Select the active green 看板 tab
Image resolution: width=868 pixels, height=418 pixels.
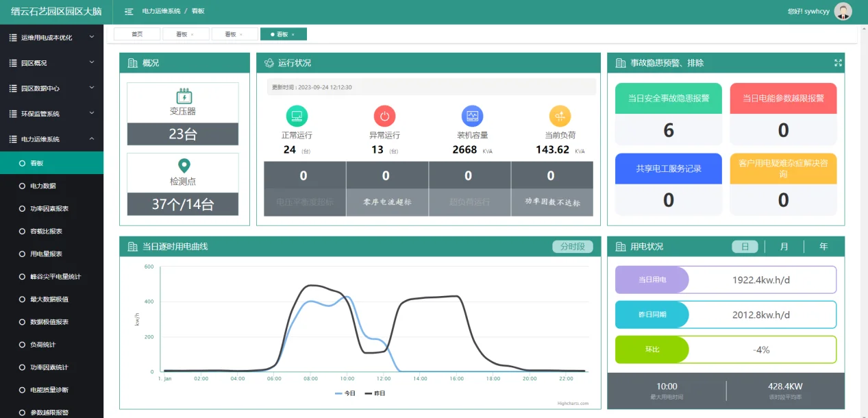pyautogui.click(x=284, y=34)
